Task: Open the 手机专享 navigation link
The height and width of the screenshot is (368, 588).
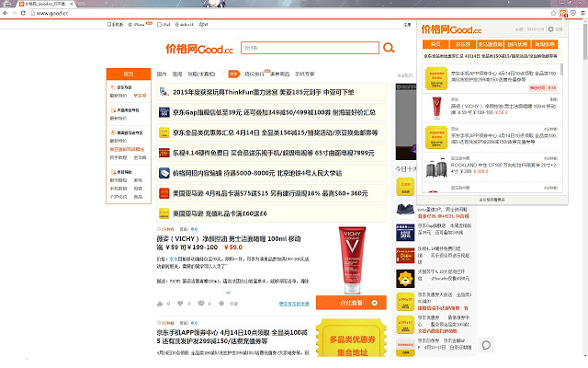Action: [304, 74]
